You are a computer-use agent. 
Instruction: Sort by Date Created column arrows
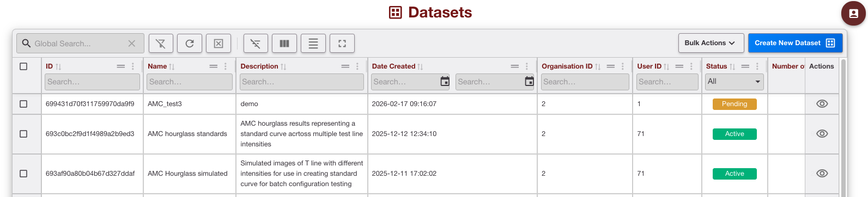420,66
